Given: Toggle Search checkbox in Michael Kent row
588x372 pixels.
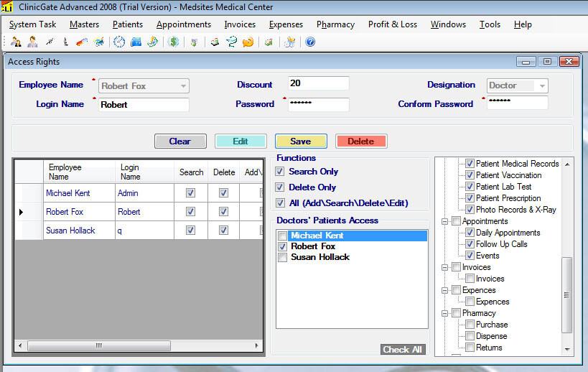Looking at the screenshot, I should [190, 192].
